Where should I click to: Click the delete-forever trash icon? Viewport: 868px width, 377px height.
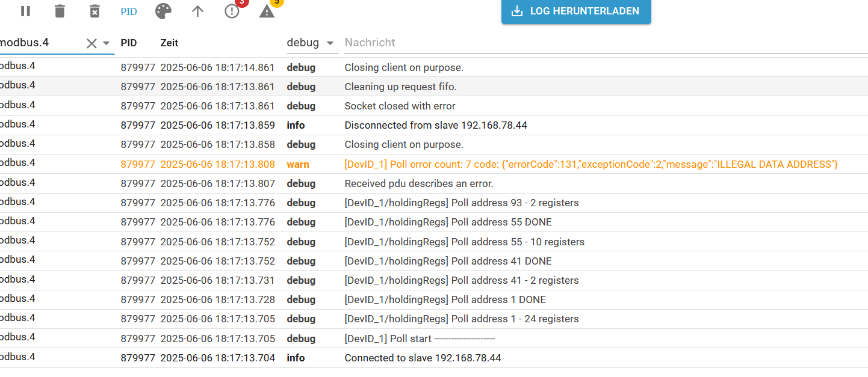click(x=95, y=11)
